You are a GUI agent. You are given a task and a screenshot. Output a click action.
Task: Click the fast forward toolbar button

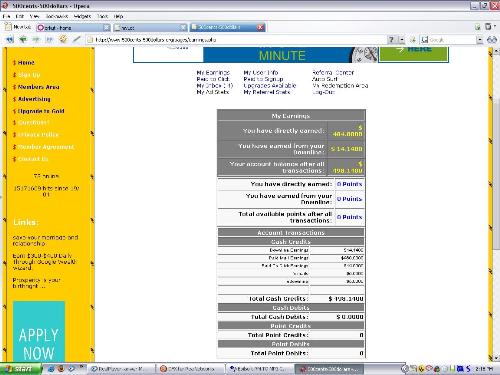(x=49, y=40)
